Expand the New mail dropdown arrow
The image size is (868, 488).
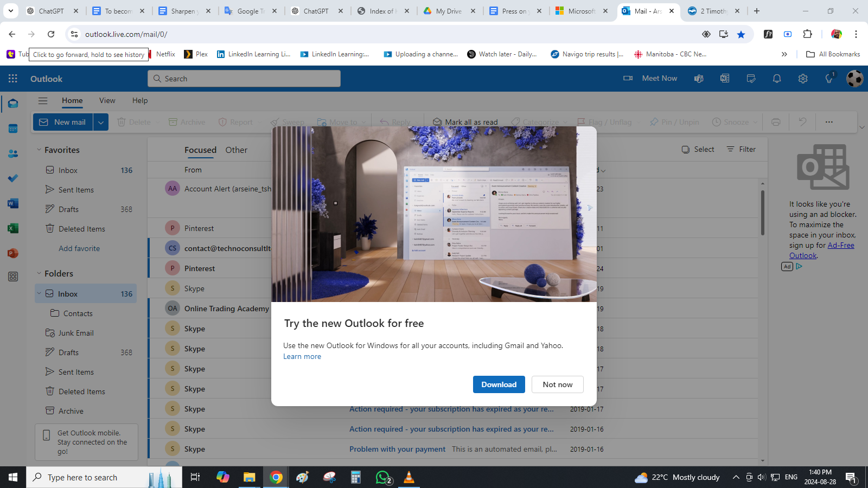point(101,122)
